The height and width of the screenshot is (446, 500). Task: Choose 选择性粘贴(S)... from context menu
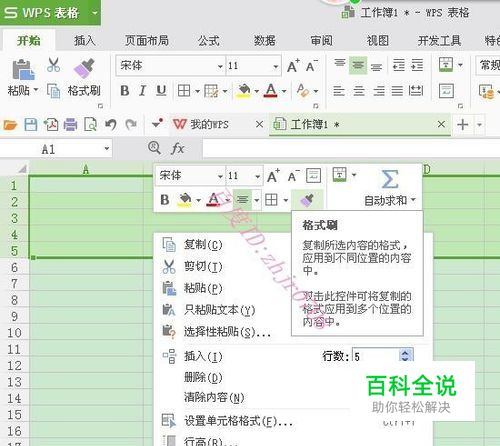pos(228,332)
